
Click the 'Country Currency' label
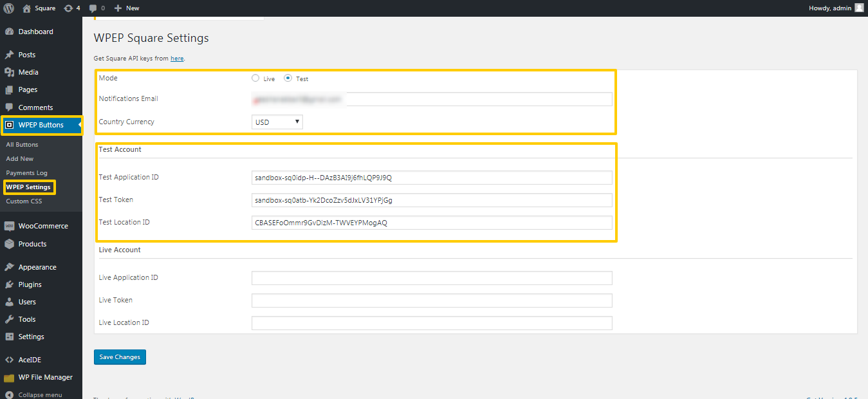[x=127, y=122]
